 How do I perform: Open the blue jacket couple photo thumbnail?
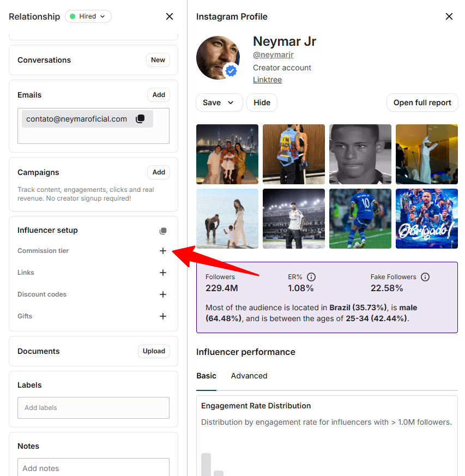(294, 154)
